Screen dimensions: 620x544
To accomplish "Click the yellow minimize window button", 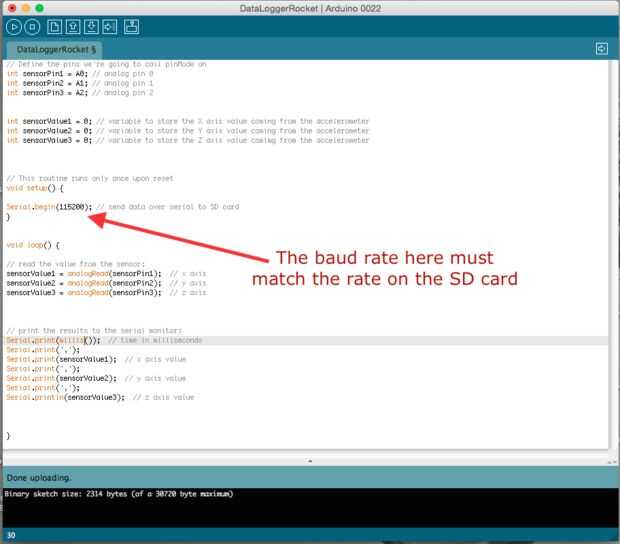I will [x=26, y=8].
